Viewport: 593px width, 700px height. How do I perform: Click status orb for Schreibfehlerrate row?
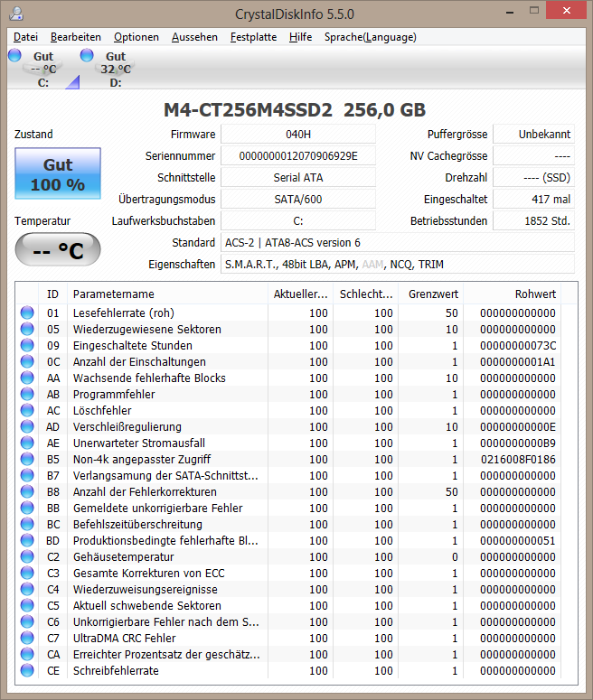pos(27,670)
